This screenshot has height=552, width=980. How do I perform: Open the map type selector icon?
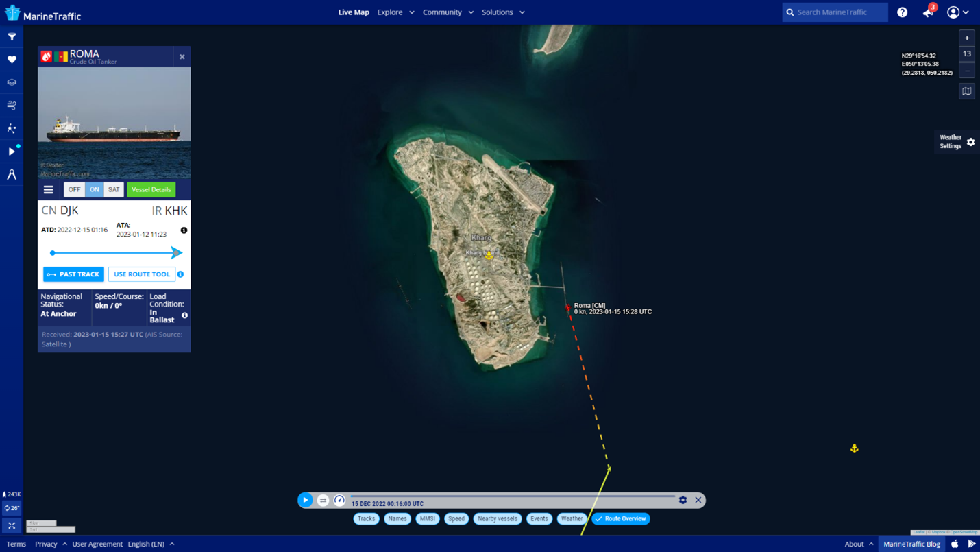(x=967, y=91)
